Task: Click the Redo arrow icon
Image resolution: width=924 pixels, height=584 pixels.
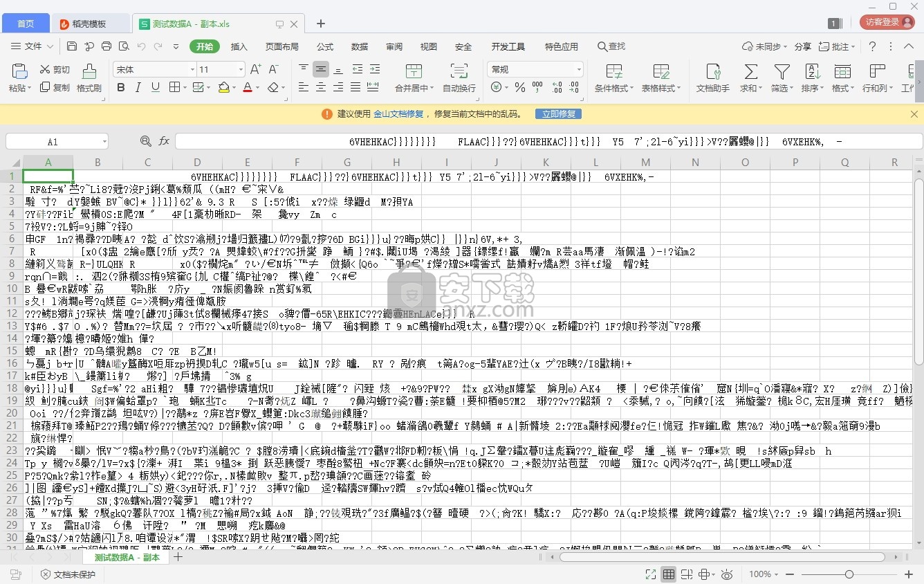Action: click(x=158, y=46)
